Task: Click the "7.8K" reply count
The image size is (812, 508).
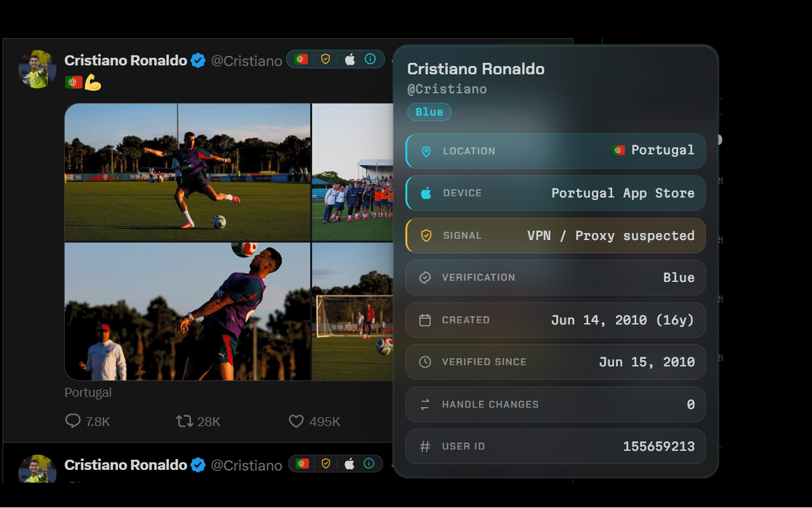Action: coord(98,422)
